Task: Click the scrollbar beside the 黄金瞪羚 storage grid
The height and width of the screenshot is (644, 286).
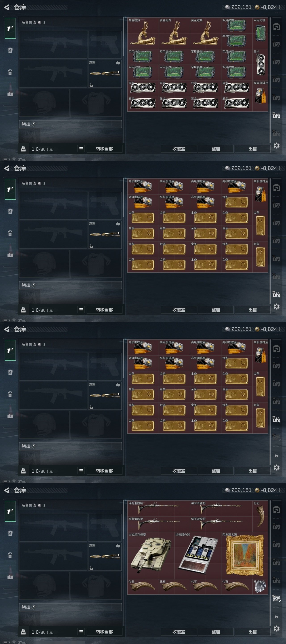Action: point(270,80)
